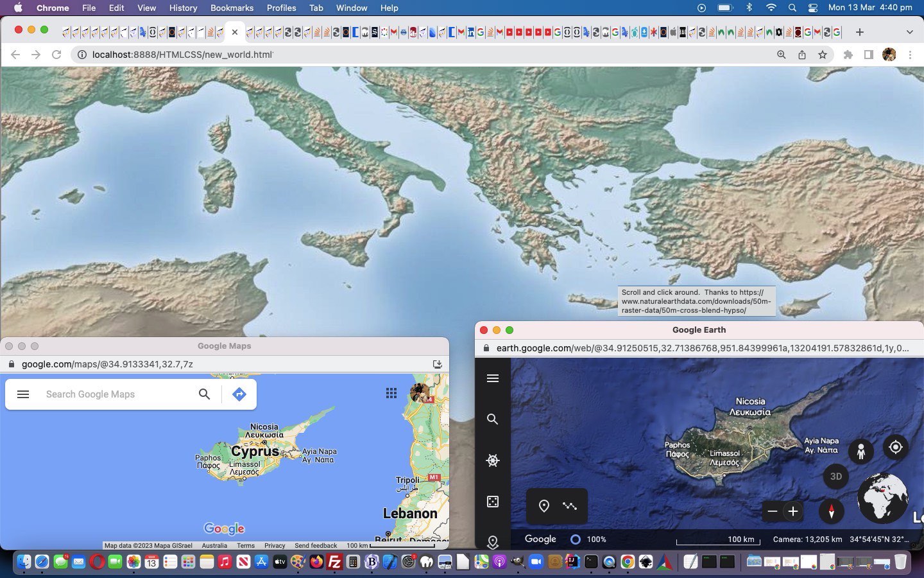The image size is (924, 578).
Task: Click the Google Earth address bar URL
Action: pyautogui.click(x=703, y=348)
